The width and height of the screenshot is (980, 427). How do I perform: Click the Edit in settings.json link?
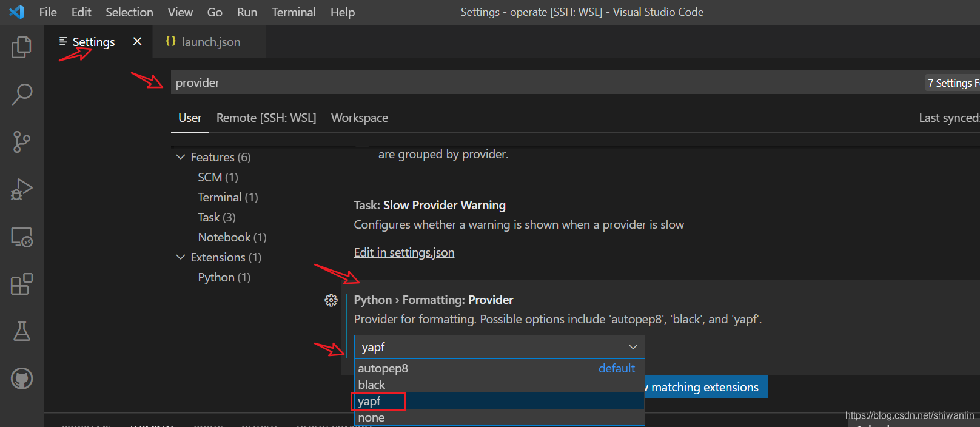[404, 252]
